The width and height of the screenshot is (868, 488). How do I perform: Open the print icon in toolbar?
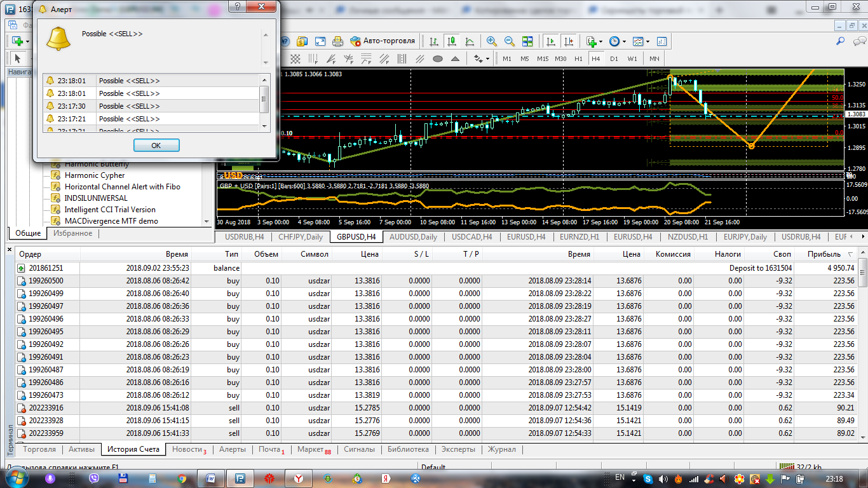click(x=338, y=41)
